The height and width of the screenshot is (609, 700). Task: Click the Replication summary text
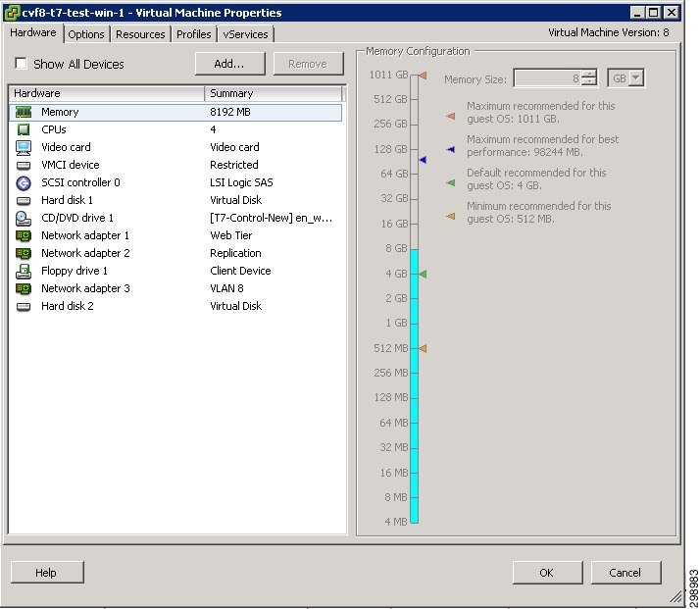(235, 253)
